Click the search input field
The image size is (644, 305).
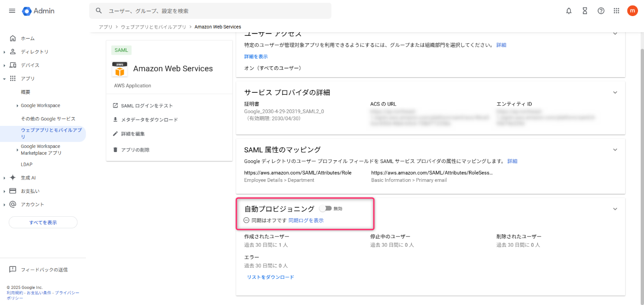pyautogui.click(x=210, y=11)
